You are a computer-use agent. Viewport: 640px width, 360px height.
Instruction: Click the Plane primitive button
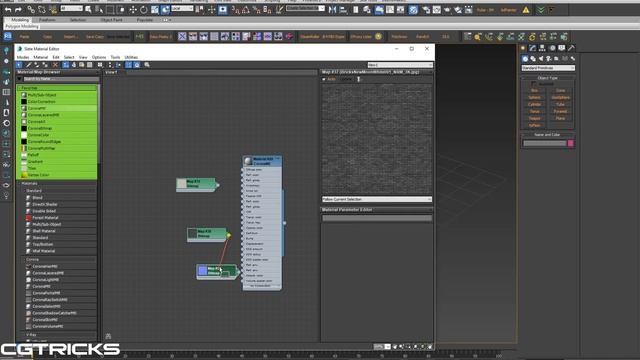tap(560, 118)
